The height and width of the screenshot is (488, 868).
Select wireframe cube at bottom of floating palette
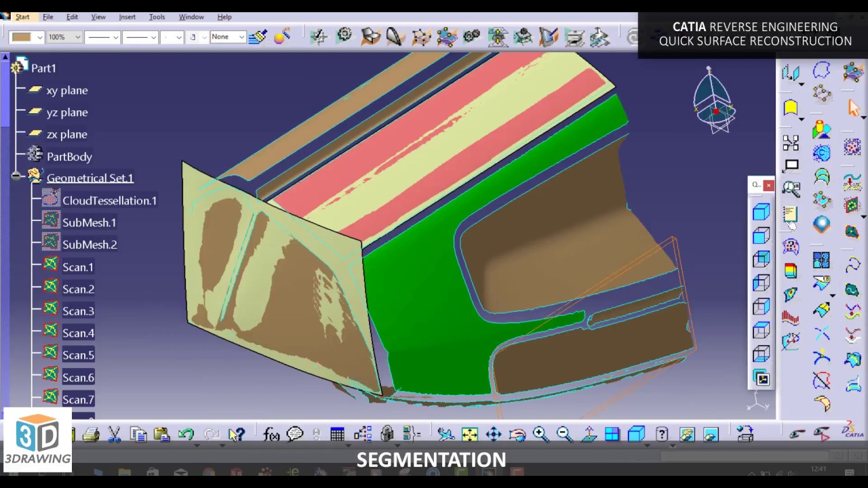tap(762, 354)
